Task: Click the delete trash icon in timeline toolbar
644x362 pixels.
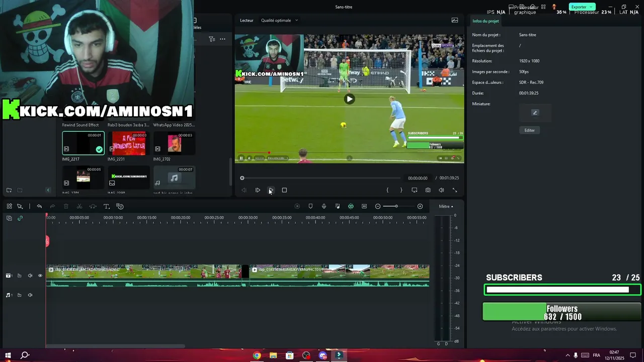Action: point(66,206)
